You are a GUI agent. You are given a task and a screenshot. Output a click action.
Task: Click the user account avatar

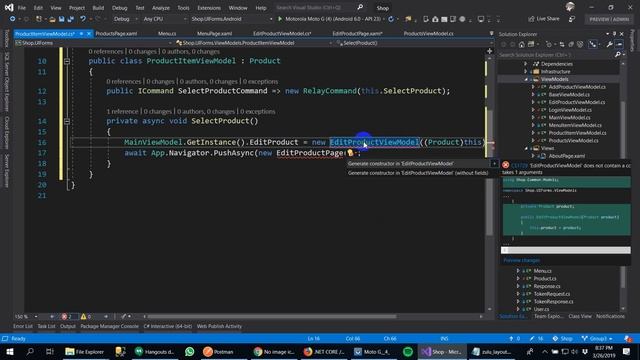(570, 7)
